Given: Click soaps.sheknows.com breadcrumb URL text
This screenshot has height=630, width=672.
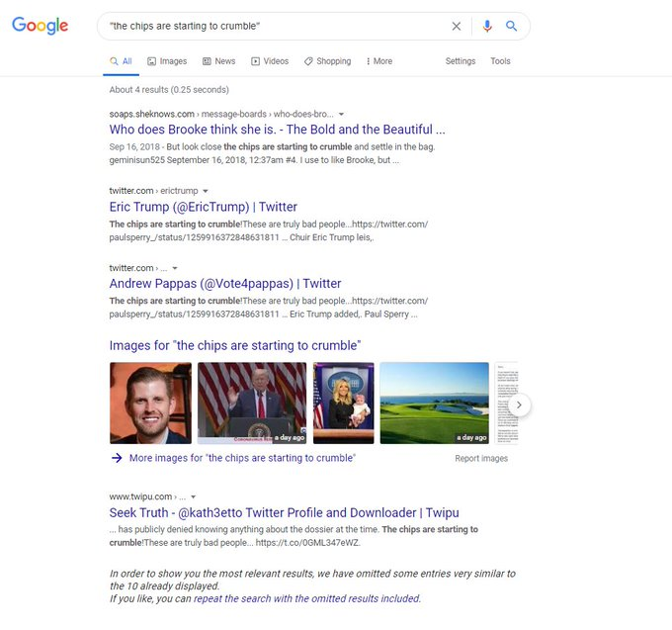Looking at the screenshot, I should 221,114.
